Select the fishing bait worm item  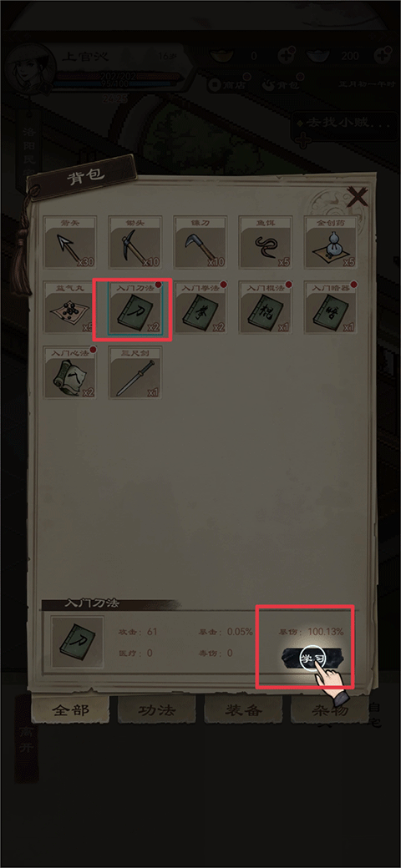pyautogui.click(x=266, y=243)
